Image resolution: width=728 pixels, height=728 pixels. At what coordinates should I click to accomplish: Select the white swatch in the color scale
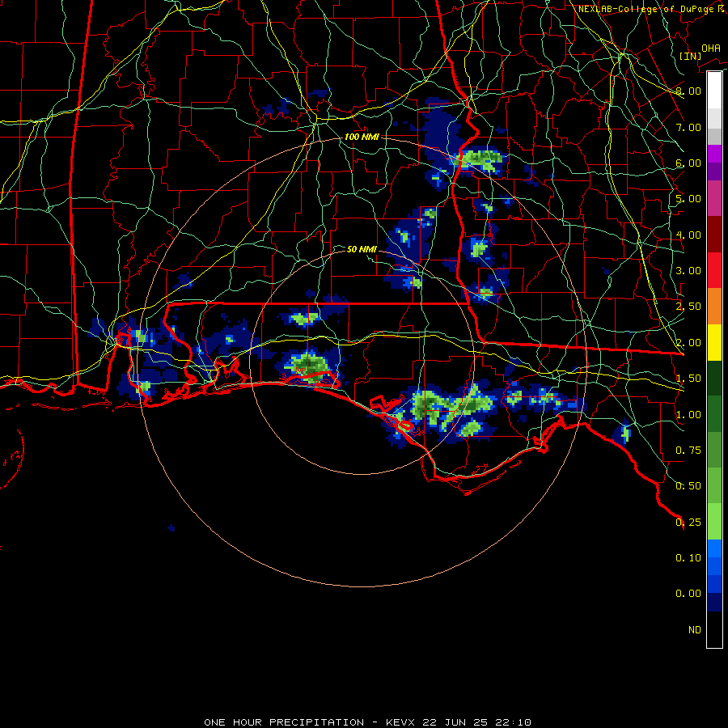[714, 91]
